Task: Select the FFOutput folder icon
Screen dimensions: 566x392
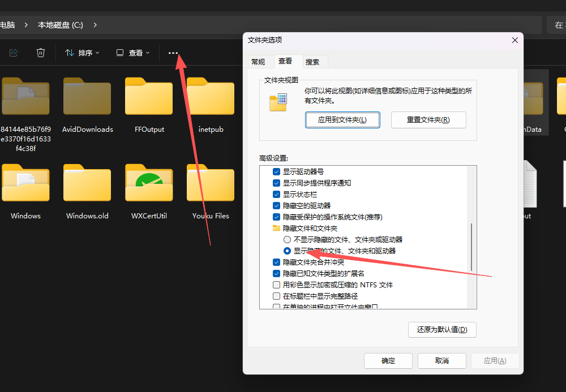Action: [x=149, y=96]
